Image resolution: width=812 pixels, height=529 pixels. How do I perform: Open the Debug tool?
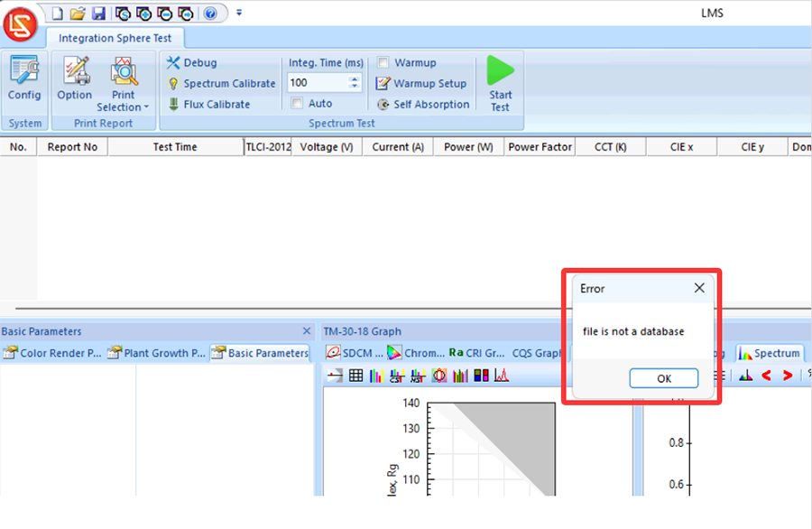pyautogui.click(x=192, y=63)
